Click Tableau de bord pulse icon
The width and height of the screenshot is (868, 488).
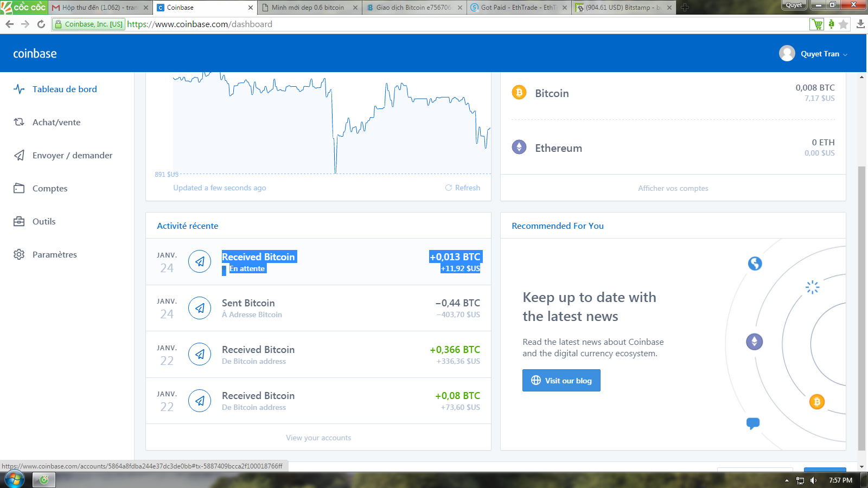click(x=19, y=89)
